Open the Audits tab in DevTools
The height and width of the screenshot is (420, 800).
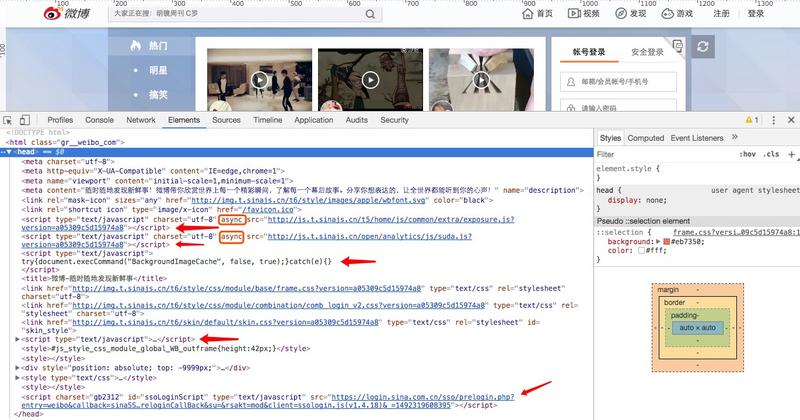356,120
